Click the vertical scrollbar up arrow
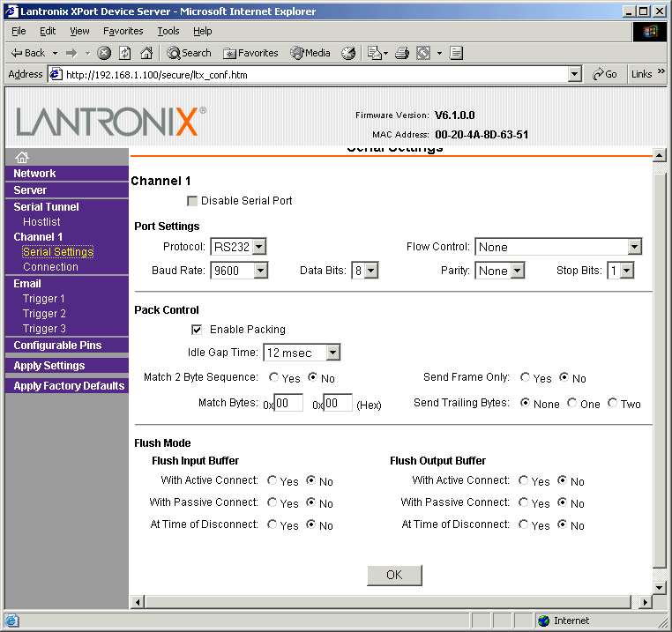Viewport: 672px width, 632px height. coord(659,155)
